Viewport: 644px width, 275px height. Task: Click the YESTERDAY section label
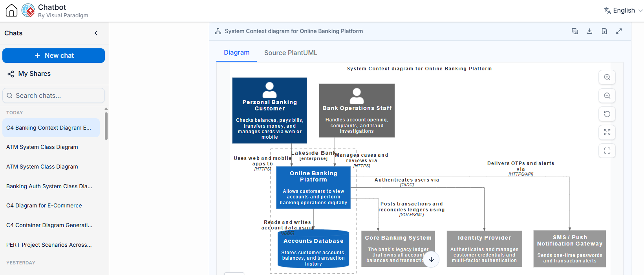(21, 263)
